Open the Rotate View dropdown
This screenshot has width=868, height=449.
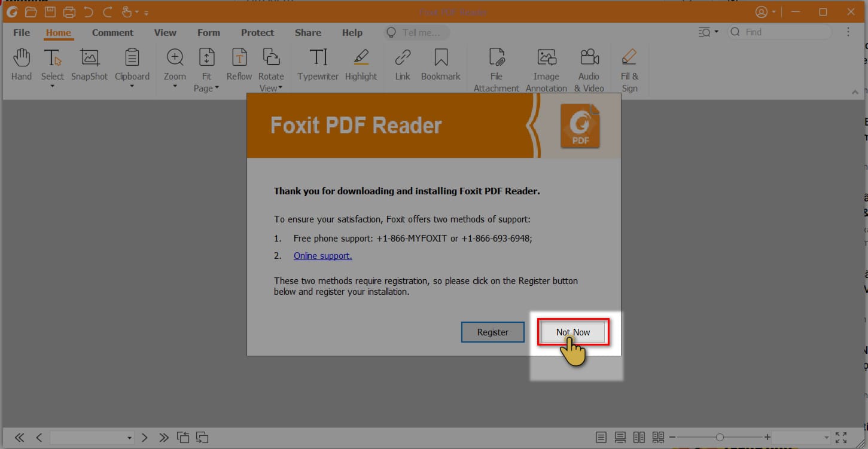(x=280, y=88)
